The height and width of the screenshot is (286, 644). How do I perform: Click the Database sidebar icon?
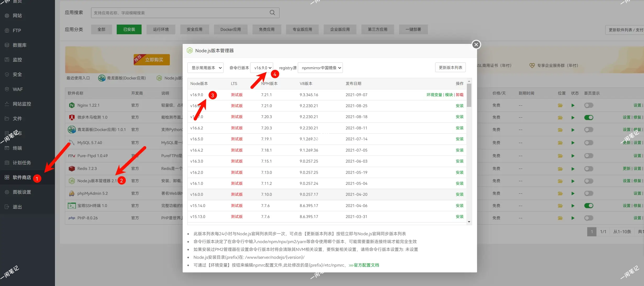(x=7, y=45)
